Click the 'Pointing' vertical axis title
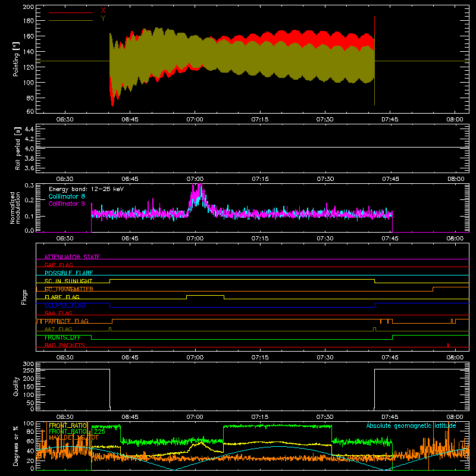Image resolution: width=476 pixels, height=476 pixels. click(x=16, y=59)
